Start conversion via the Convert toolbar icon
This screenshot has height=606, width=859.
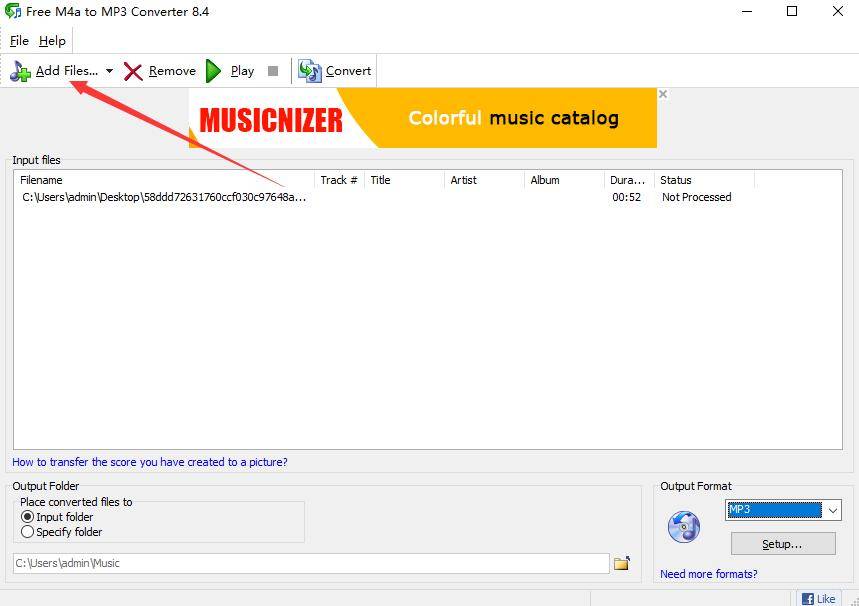(310, 70)
